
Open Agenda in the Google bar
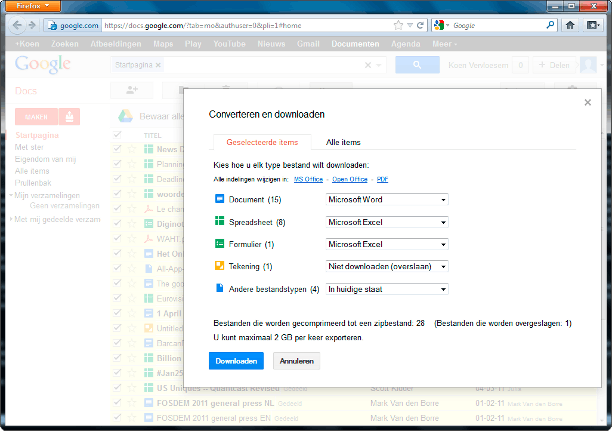click(406, 44)
